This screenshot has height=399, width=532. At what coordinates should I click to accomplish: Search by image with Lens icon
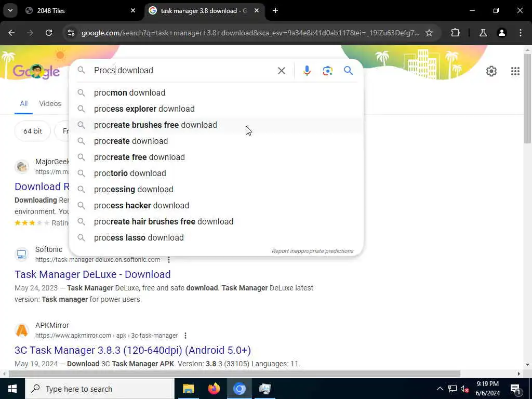pyautogui.click(x=327, y=71)
